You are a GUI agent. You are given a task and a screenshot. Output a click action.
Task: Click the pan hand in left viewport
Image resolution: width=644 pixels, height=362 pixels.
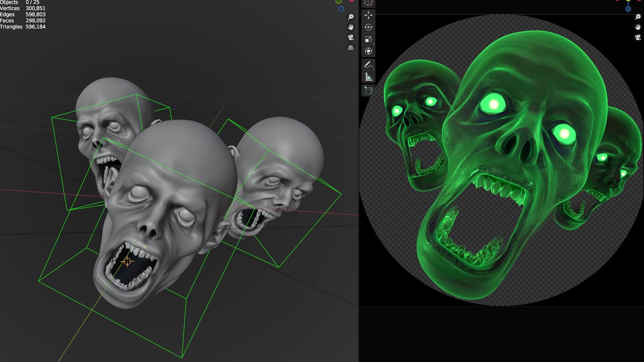pos(351,27)
